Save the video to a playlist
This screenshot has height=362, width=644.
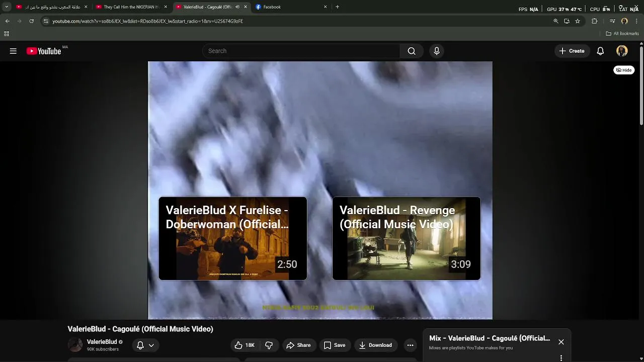(x=335, y=345)
